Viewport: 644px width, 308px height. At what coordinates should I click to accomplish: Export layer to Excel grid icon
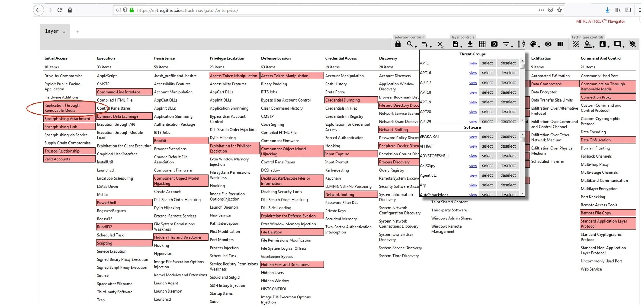pos(482,44)
